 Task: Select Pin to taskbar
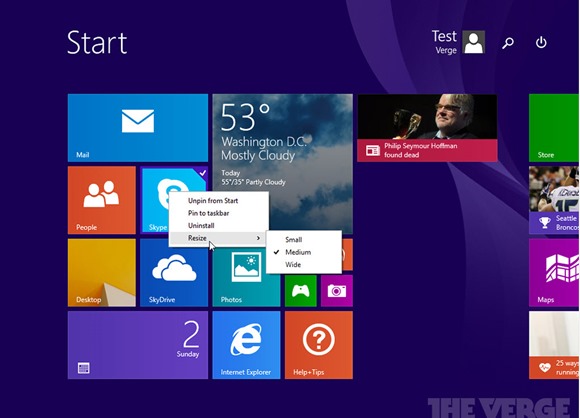pos(219,213)
